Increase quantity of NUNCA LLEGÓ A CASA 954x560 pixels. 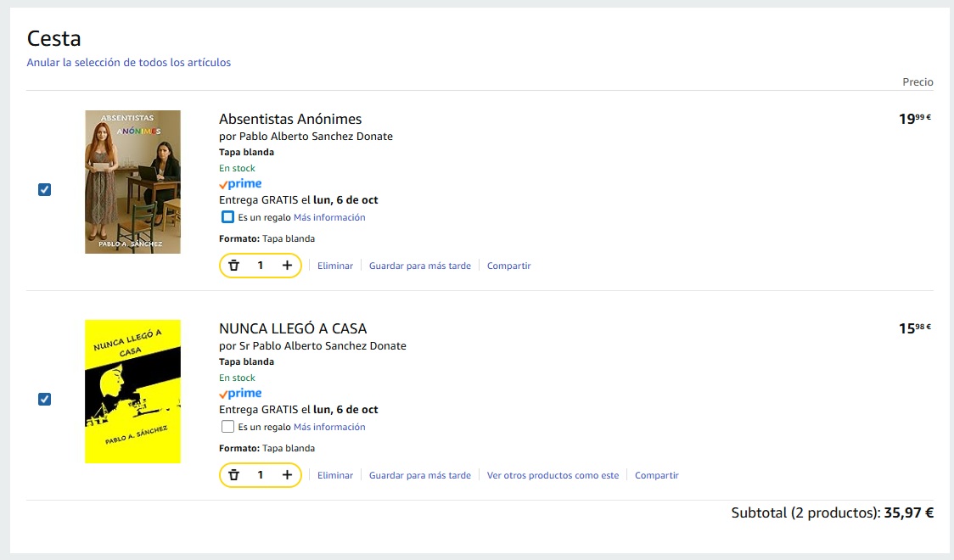tap(287, 475)
